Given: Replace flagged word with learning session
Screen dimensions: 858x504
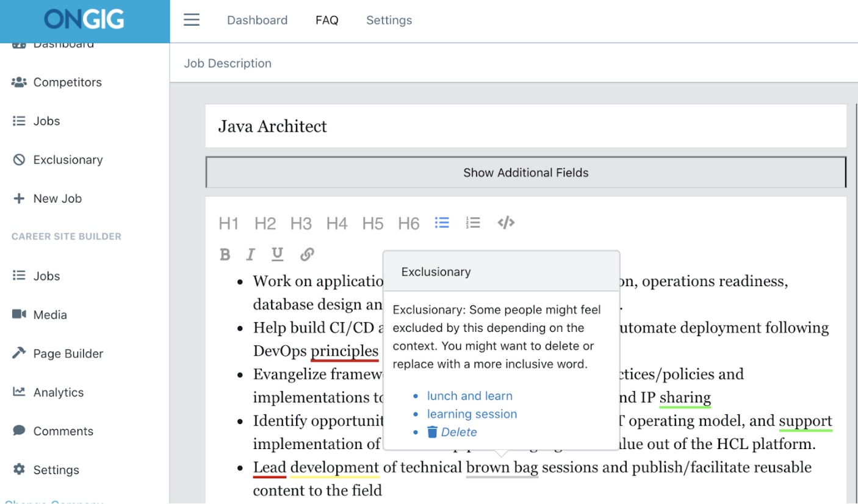Looking at the screenshot, I should 472,414.
